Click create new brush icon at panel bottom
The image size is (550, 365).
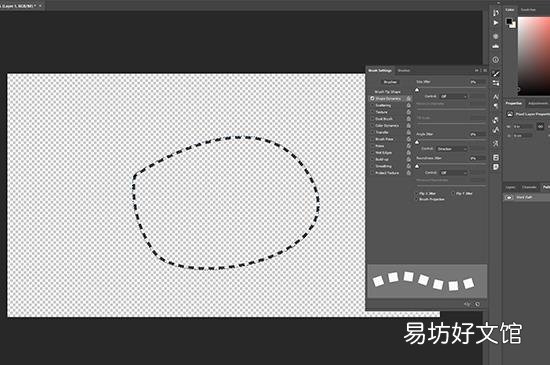(478, 304)
